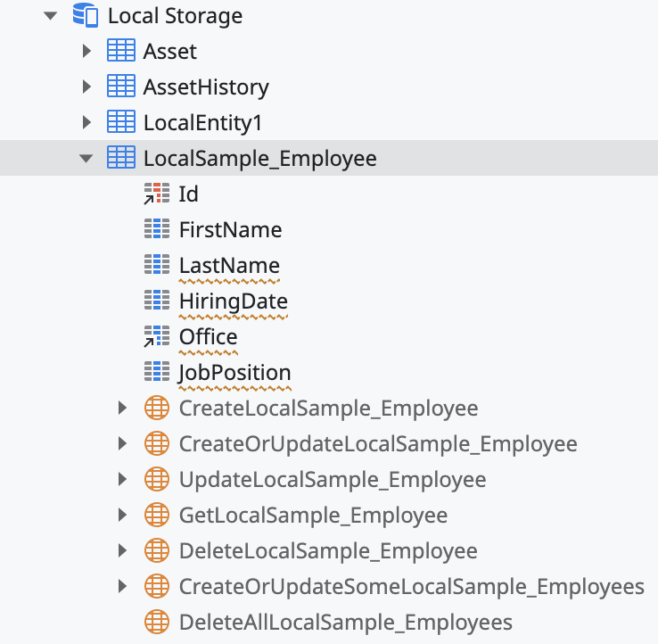
Task: Click the CreateLocalSample_Employee action icon
Action: pyautogui.click(x=157, y=408)
